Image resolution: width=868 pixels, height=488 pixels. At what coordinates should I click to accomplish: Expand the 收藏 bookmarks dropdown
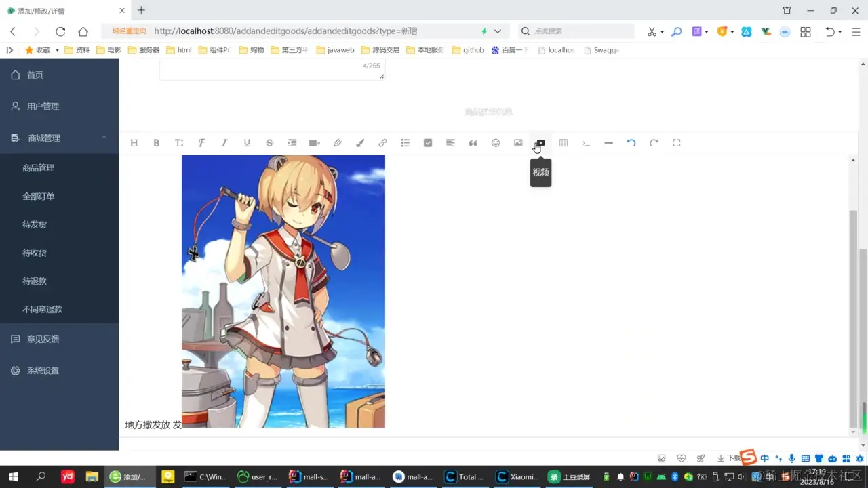click(x=57, y=50)
